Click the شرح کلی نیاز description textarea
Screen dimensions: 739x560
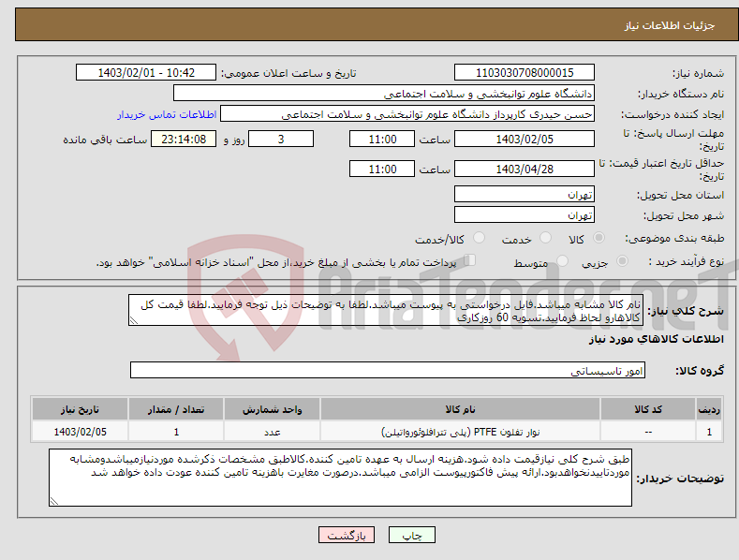point(386,310)
